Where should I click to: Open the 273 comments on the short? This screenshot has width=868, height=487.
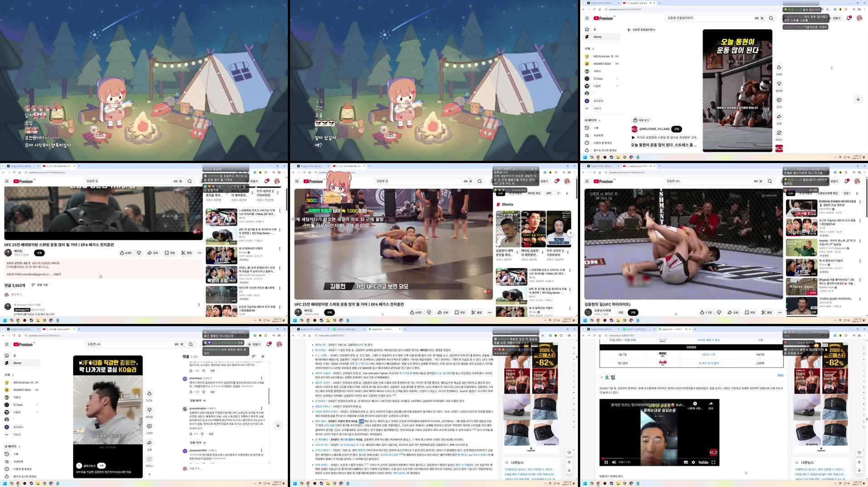tap(779, 100)
